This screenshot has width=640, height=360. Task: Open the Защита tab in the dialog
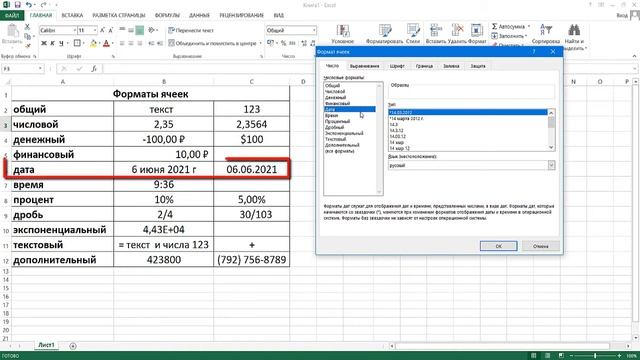478,66
